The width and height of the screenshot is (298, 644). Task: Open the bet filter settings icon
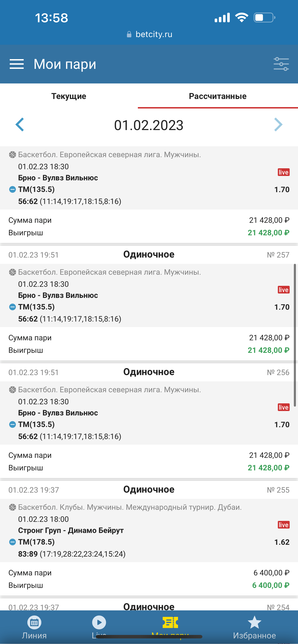(x=281, y=64)
